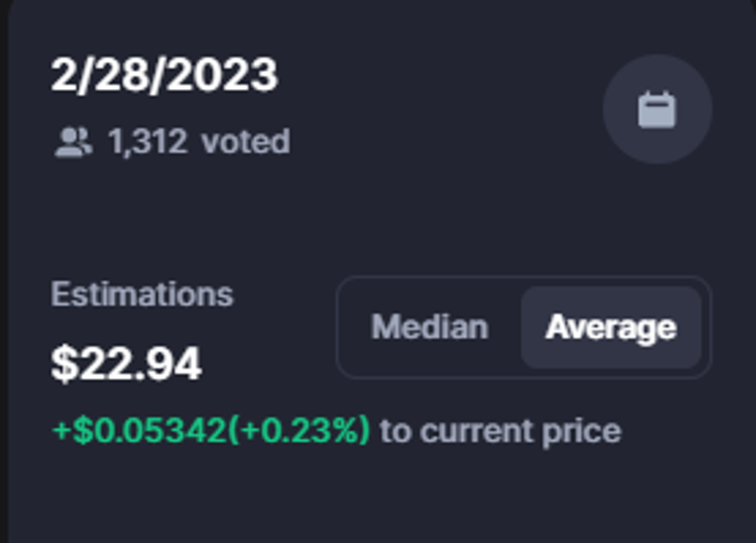Switch estimations to Median
The height and width of the screenshot is (543, 756).
pos(429,327)
